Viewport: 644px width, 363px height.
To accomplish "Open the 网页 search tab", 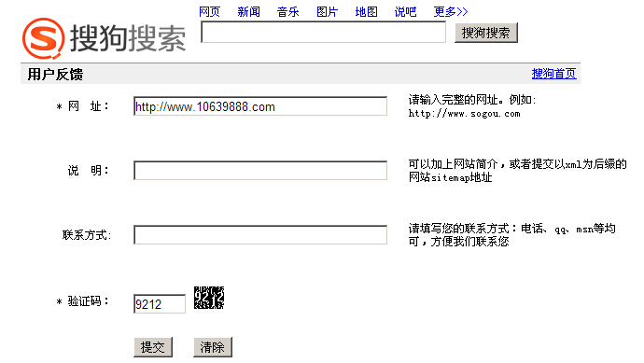I will pyautogui.click(x=209, y=11).
